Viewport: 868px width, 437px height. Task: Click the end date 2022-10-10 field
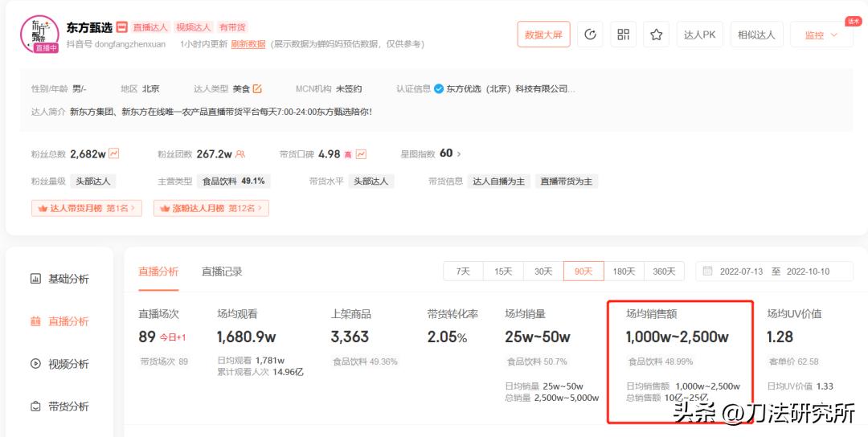click(x=809, y=272)
